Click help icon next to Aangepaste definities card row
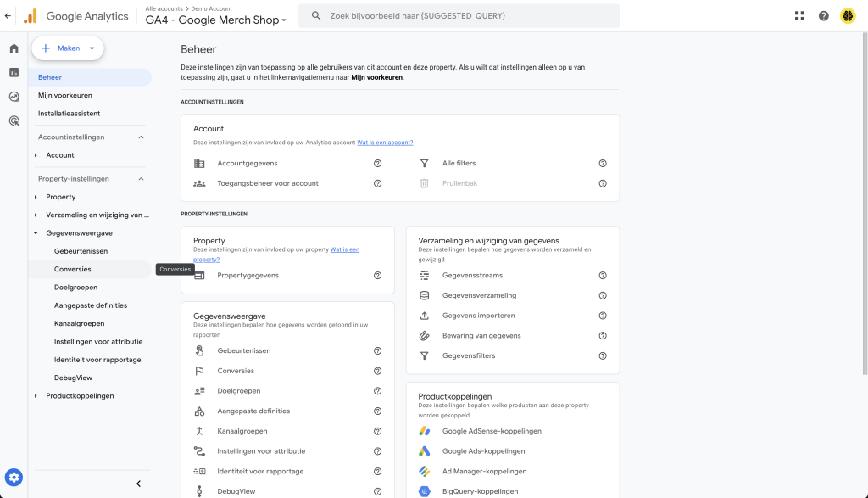This screenshot has width=868, height=498. [377, 411]
